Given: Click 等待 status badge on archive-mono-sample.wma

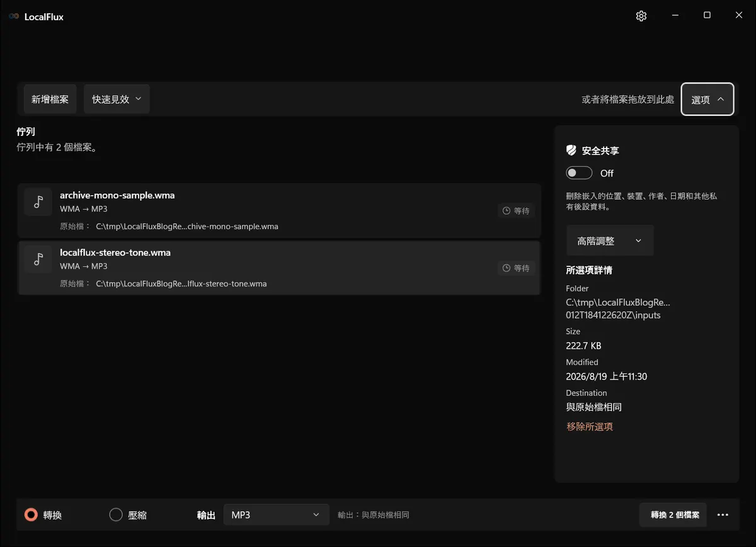Looking at the screenshot, I should point(516,211).
